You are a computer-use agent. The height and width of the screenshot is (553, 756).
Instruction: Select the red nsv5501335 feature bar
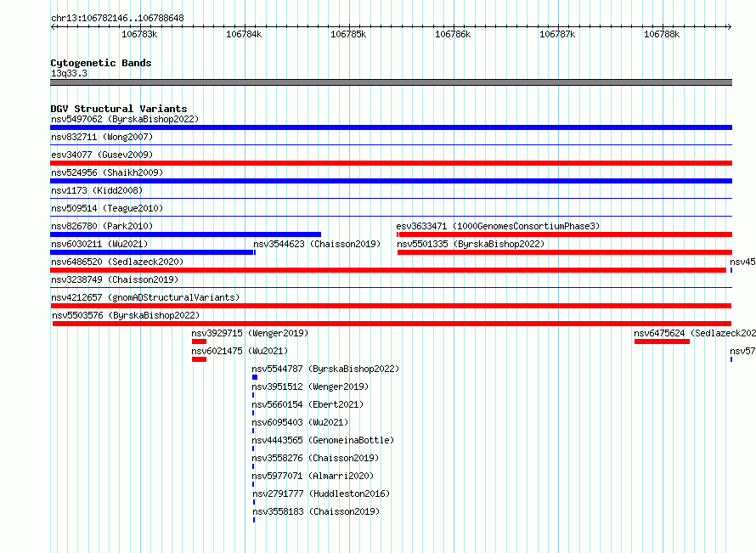coord(565,252)
